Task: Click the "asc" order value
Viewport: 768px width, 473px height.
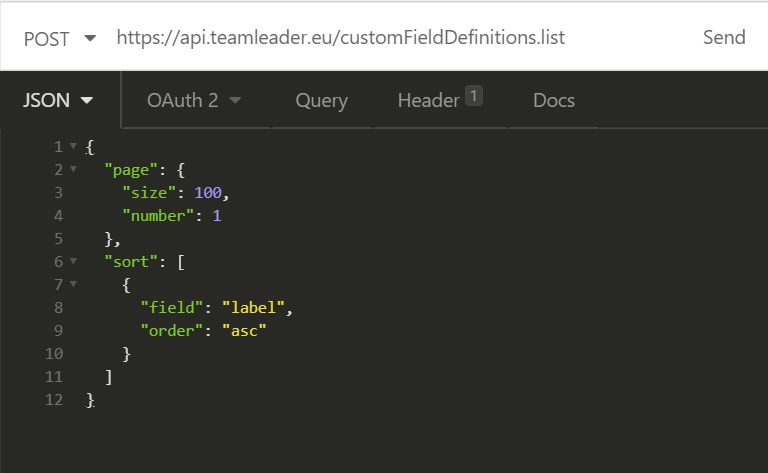Action: tap(244, 331)
